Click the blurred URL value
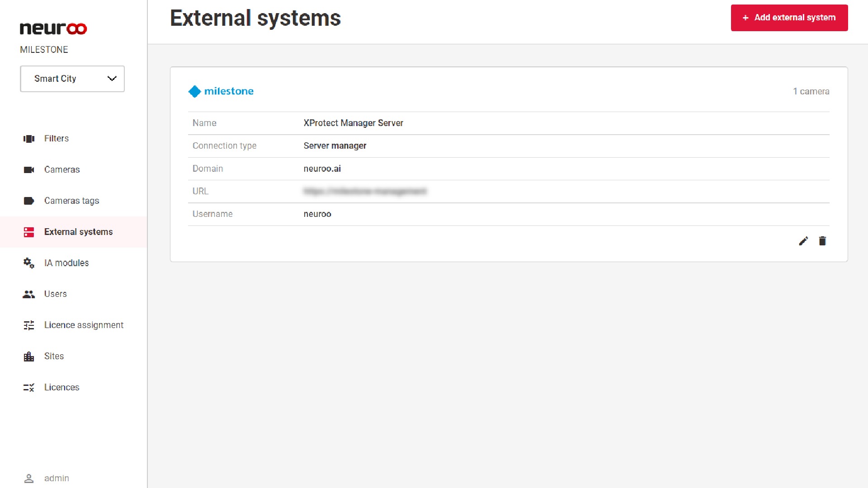 (x=365, y=192)
